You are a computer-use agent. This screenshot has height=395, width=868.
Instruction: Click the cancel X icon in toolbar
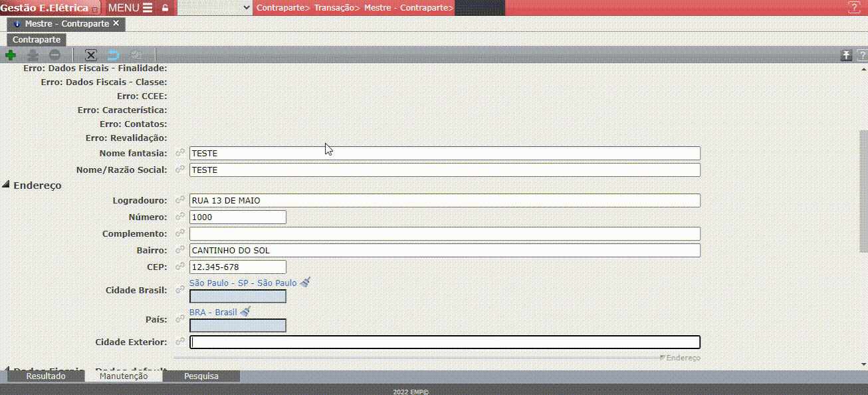(x=91, y=56)
